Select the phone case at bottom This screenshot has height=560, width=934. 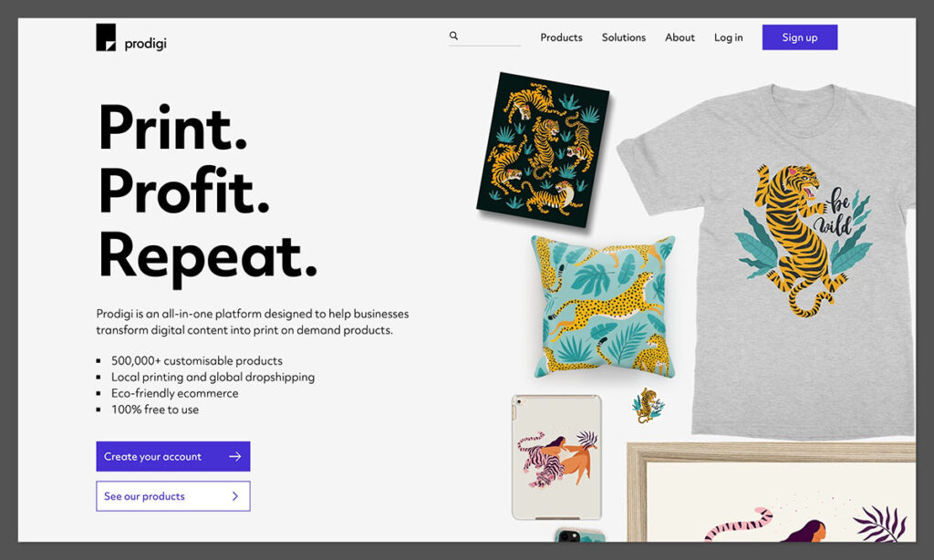coord(580,535)
